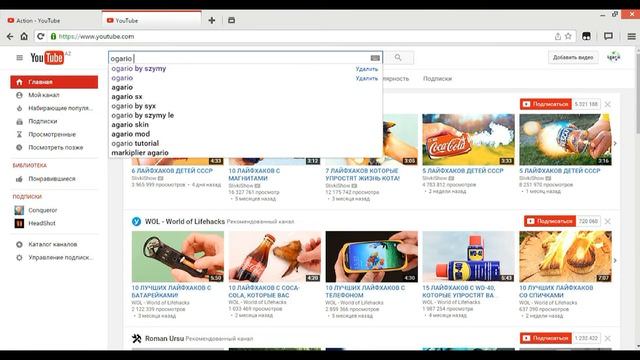Choose suggestion 'ogario by syx'
This screenshot has width=640, height=360.
pos(133,106)
